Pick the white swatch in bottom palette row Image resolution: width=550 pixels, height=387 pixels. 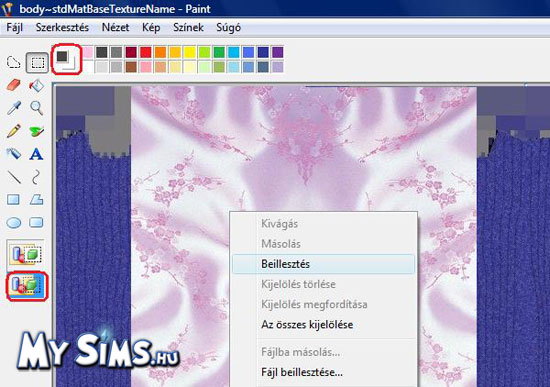pos(88,67)
